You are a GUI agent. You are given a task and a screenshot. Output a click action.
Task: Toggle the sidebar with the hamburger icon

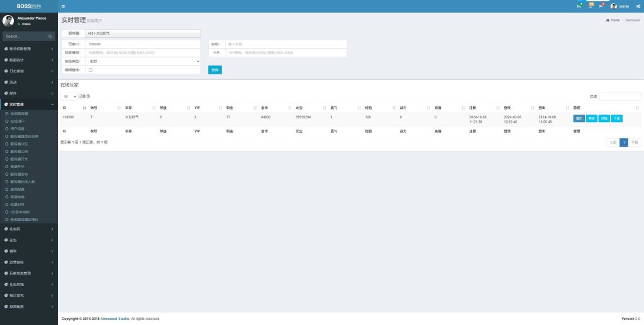(x=63, y=6)
